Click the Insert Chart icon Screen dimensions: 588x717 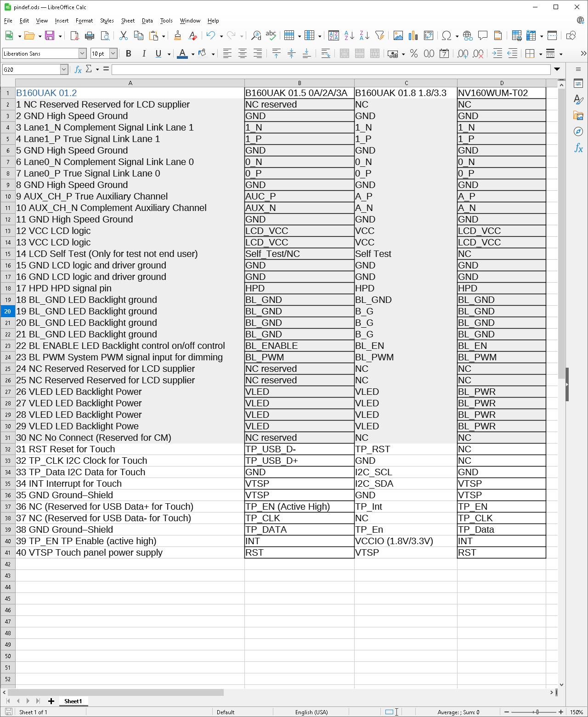pyautogui.click(x=413, y=36)
